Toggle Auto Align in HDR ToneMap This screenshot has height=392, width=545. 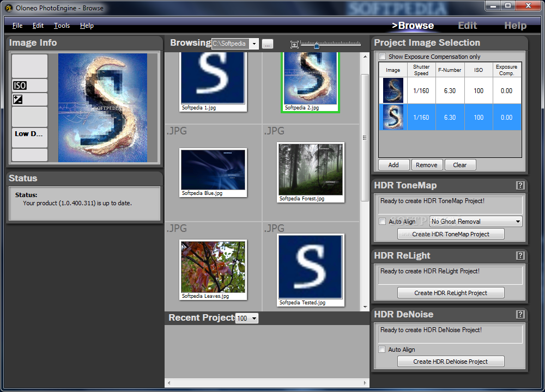383,221
